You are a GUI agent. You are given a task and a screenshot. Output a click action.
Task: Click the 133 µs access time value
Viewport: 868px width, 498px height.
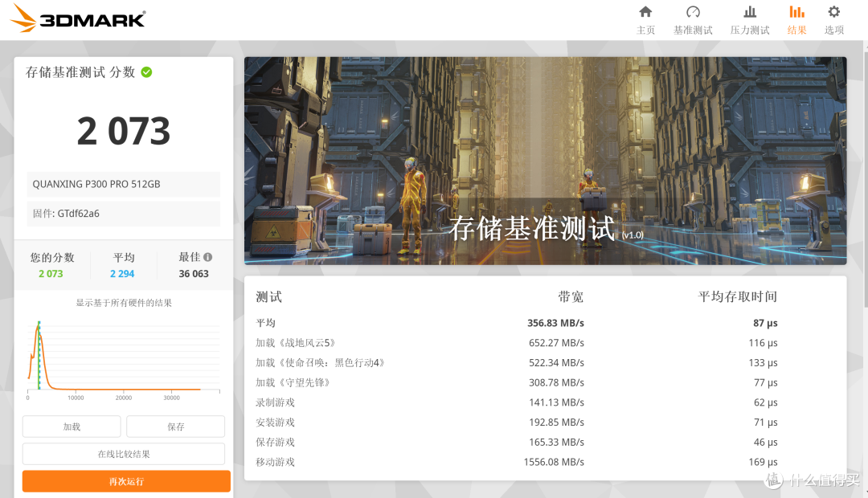(x=764, y=362)
